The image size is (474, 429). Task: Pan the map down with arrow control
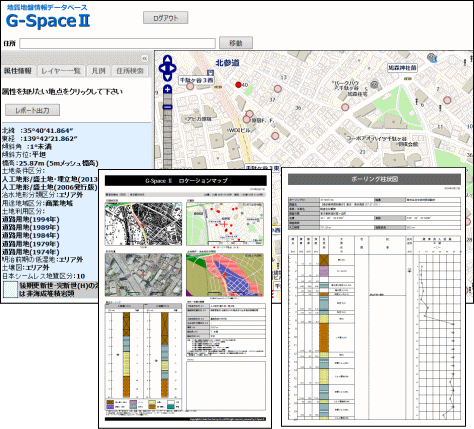pos(167,77)
